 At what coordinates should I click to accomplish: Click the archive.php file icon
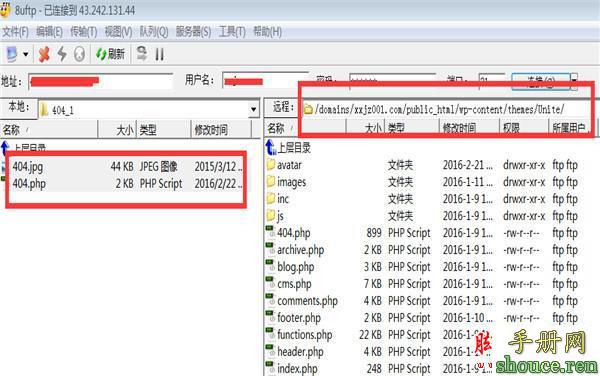click(271, 248)
